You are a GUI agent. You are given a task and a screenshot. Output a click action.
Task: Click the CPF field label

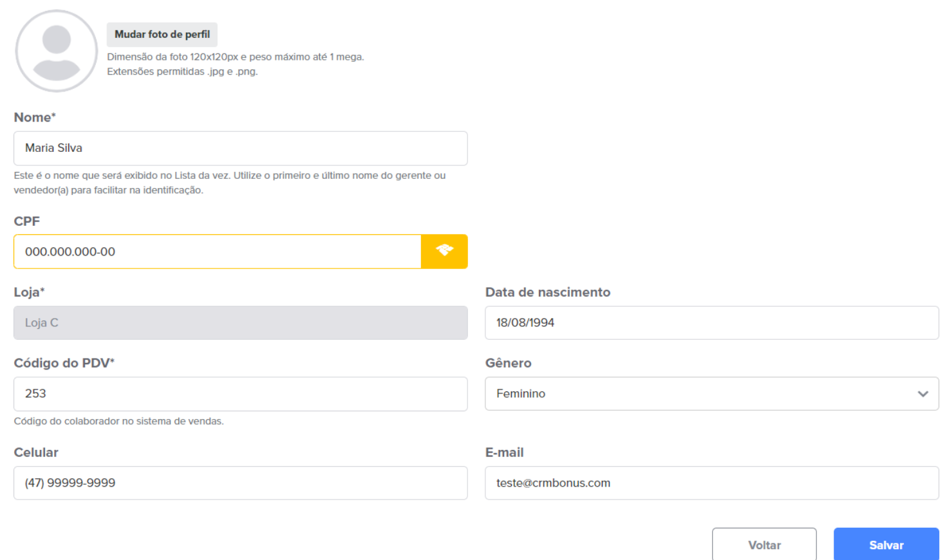(x=27, y=221)
